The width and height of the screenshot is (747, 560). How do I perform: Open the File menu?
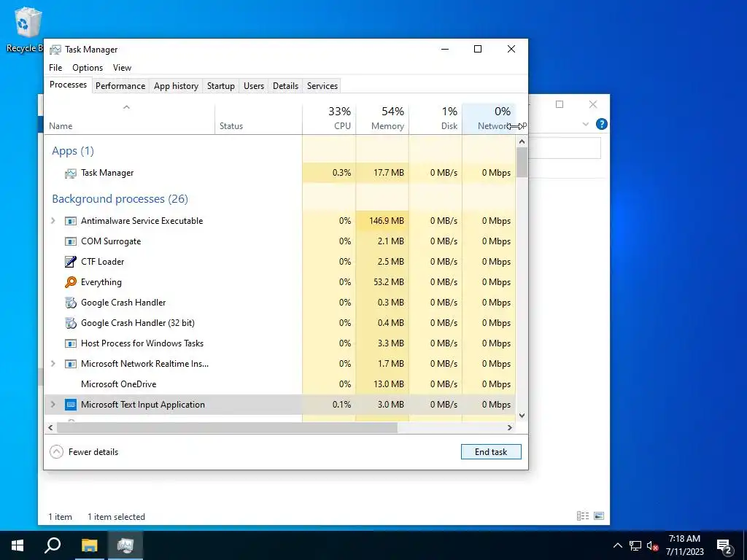tap(55, 68)
